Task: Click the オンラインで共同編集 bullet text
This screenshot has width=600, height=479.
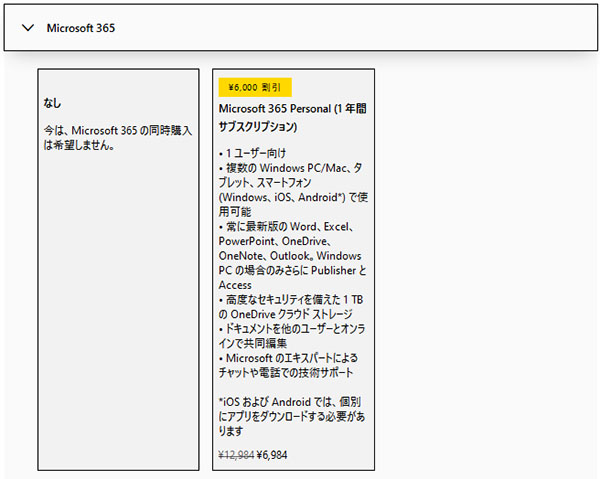Action: pyautogui.click(x=292, y=336)
